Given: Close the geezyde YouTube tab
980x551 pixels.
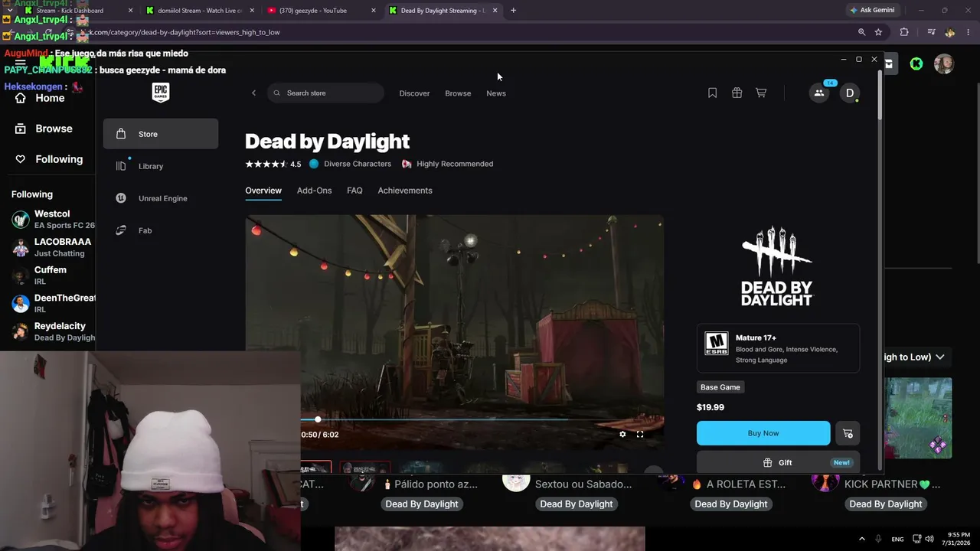Looking at the screenshot, I should 374,11.
